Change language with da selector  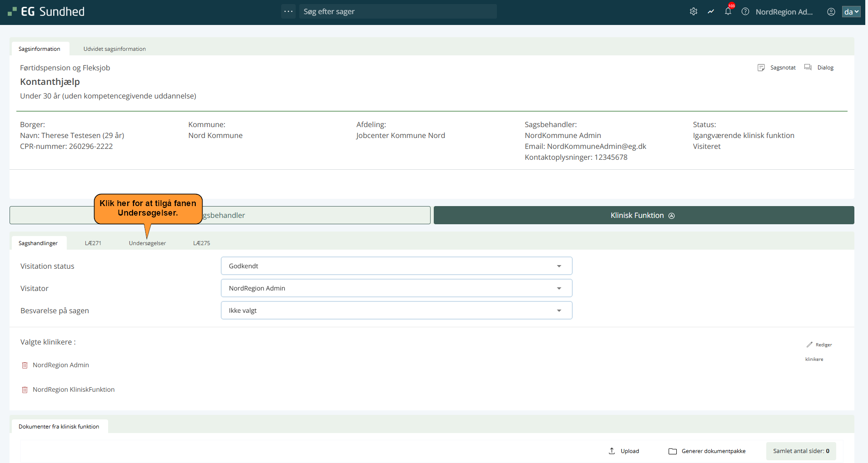click(851, 12)
